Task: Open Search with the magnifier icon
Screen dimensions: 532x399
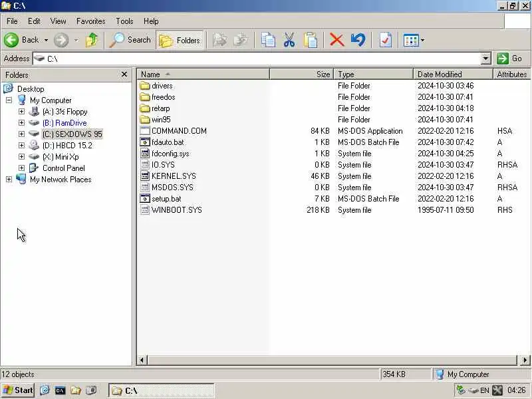Action: (x=130, y=40)
